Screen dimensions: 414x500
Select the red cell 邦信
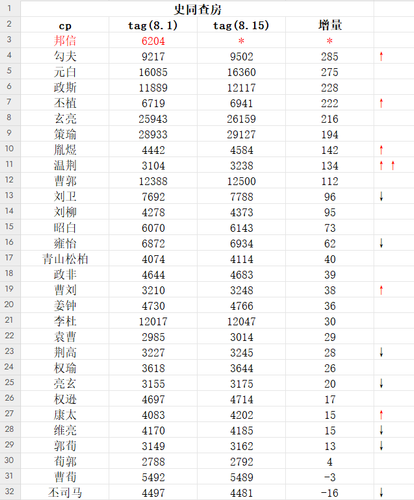pos(65,41)
